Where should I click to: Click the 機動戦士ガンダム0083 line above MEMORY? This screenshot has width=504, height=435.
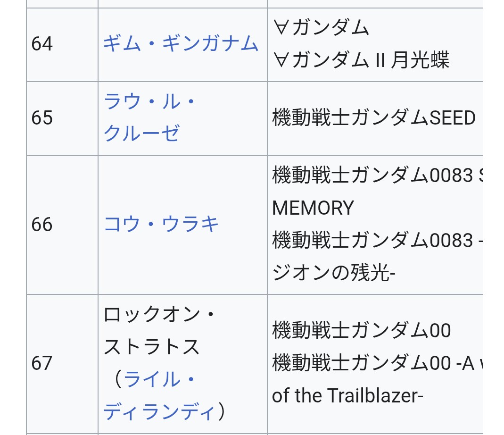[372, 176]
